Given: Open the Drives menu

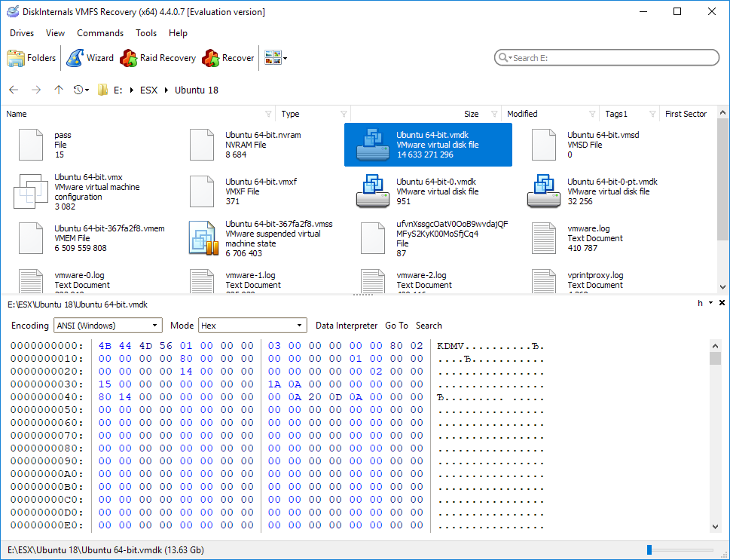Looking at the screenshot, I should click(x=22, y=33).
